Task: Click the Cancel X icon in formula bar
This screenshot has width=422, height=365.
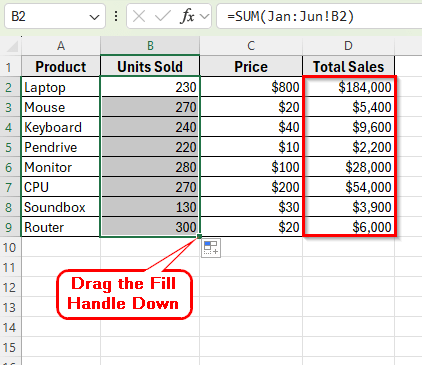Action: tap(139, 16)
